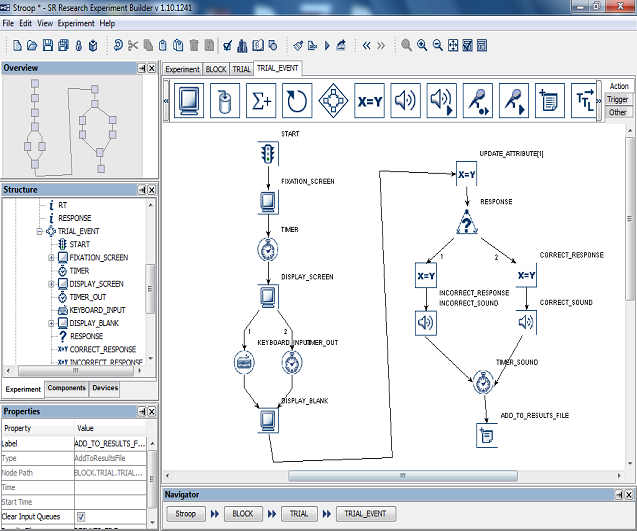The height and width of the screenshot is (531, 637).
Task: Click the START node in the workspace
Action: tap(268, 154)
